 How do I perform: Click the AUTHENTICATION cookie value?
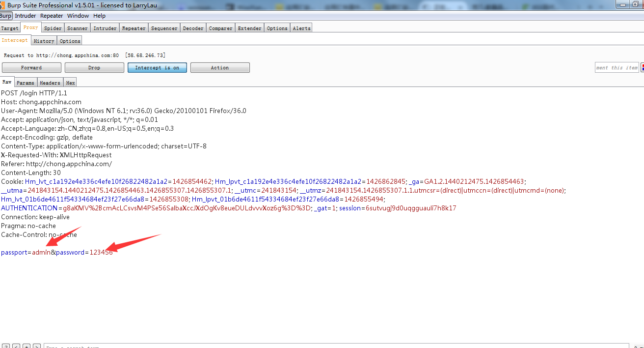coord(187,208)
